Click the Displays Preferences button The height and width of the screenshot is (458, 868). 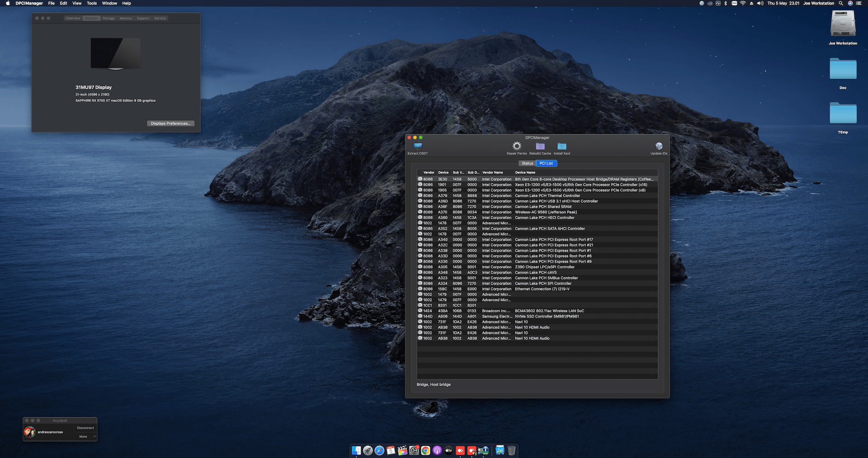170,124
